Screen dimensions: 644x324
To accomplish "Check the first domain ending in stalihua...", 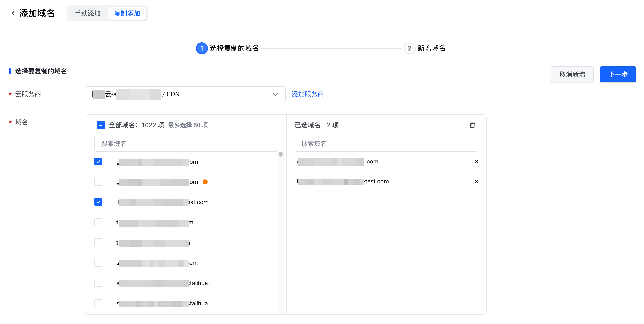I will coord(98,283).
